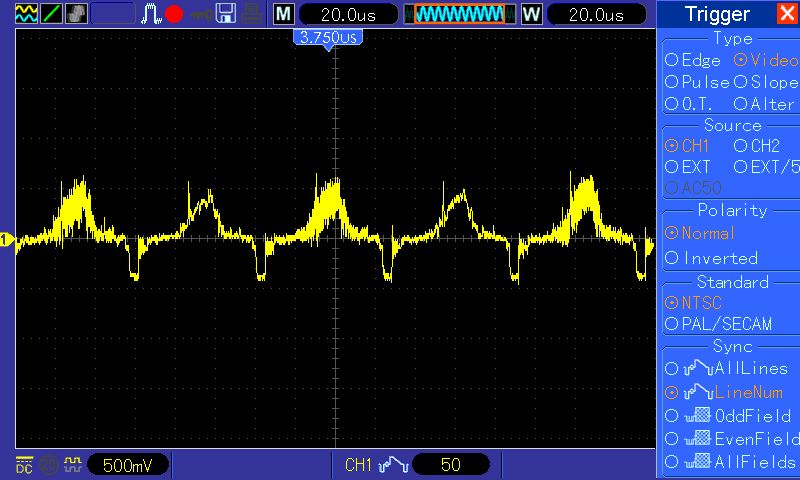Select PAL/SECAM video standard

[718, 324]
